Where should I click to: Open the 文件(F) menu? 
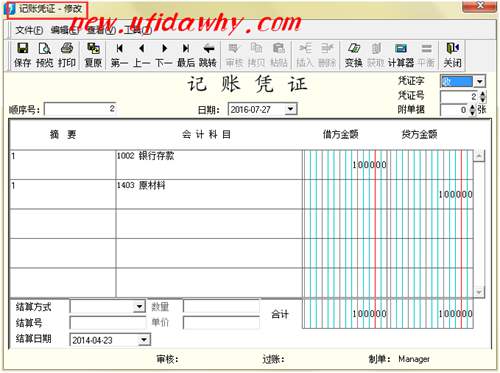29,30
